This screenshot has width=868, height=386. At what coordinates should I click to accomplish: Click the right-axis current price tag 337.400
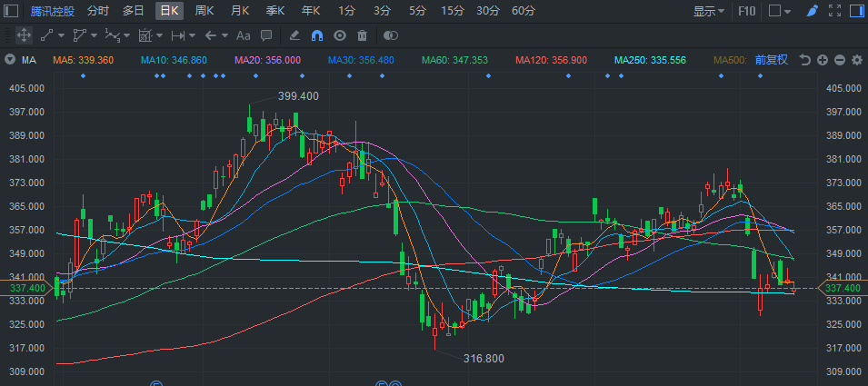[x=842, y=288]
